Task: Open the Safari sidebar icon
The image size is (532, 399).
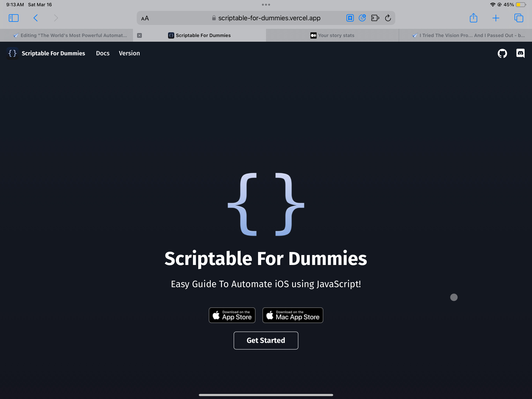Action: click(x=14, y=18)
